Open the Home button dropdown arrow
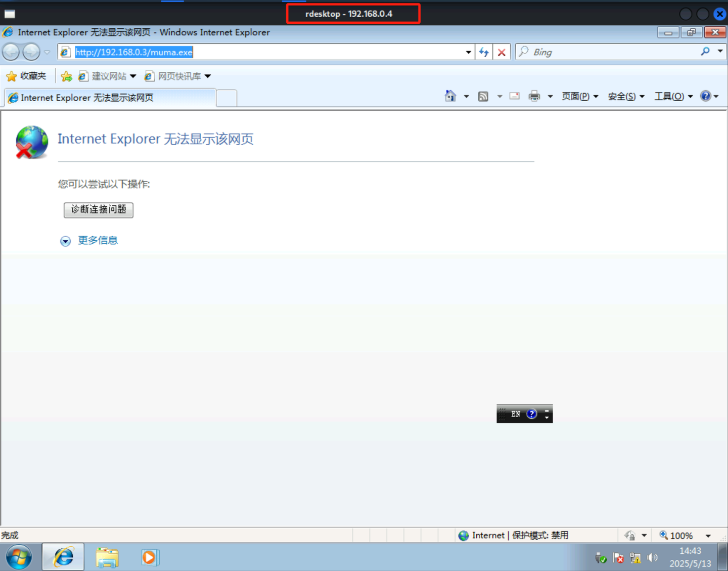This screenshot has width=728, height=571. [466, 97]
